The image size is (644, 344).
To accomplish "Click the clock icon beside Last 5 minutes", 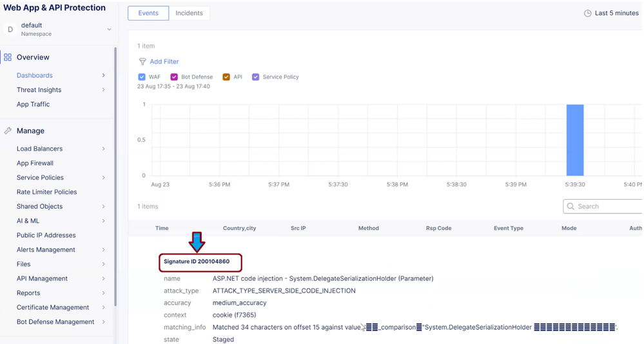I will 587,14.
